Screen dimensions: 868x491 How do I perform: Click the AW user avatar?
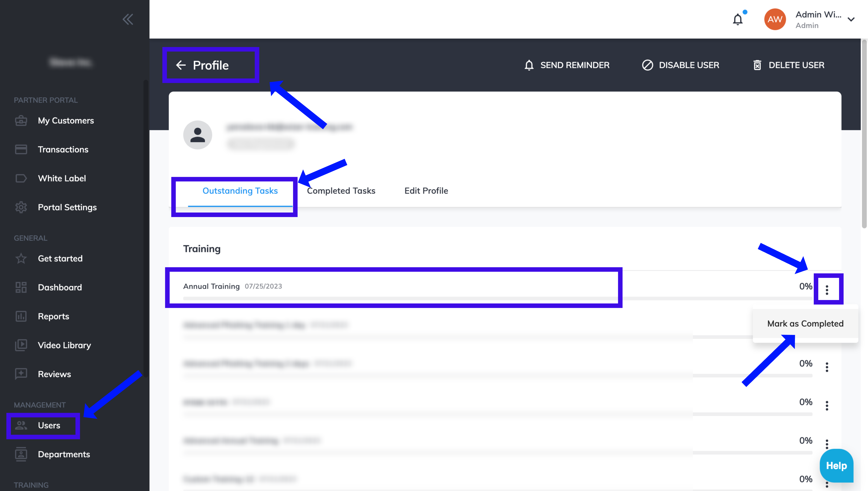775,19
